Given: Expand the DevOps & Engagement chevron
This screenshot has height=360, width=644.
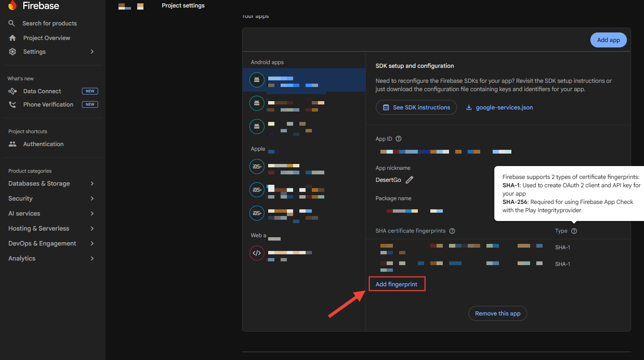Looking at the screenshot, I should [x=92, y=243].
